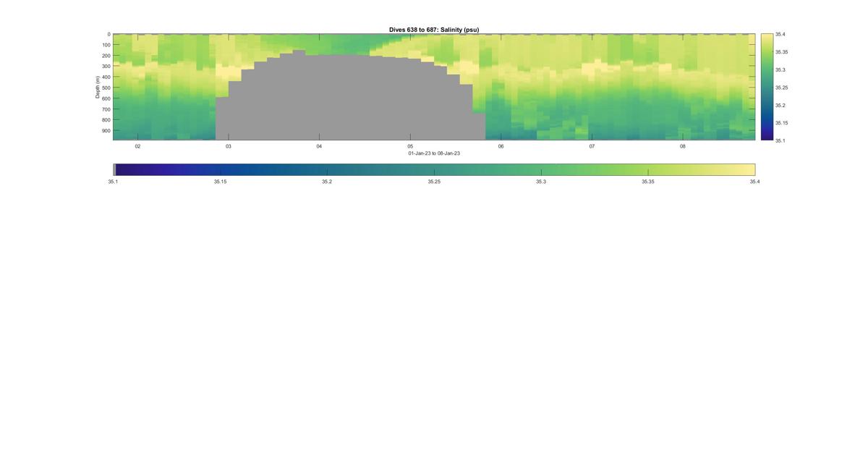Click depth tick label '0'
The width and height of the screenshot is (868, 450).
click(109, 34)
